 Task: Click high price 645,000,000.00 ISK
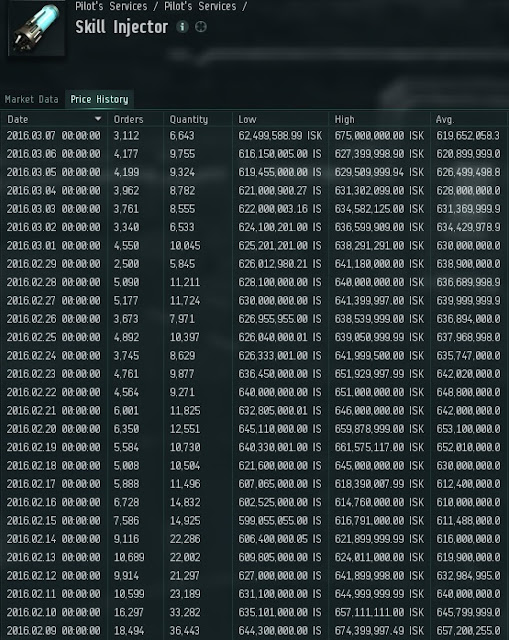pos(379,466)
